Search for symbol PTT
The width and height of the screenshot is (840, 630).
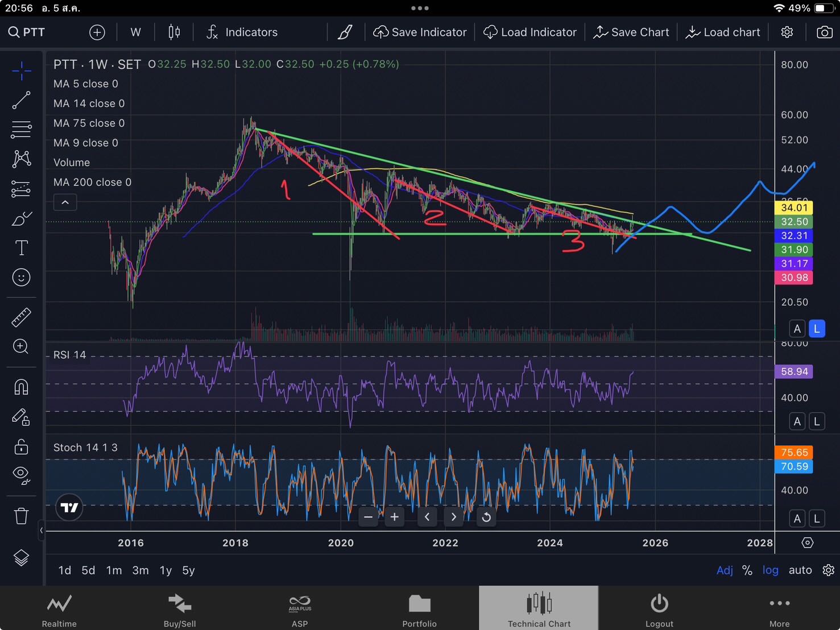pos(27,32)
